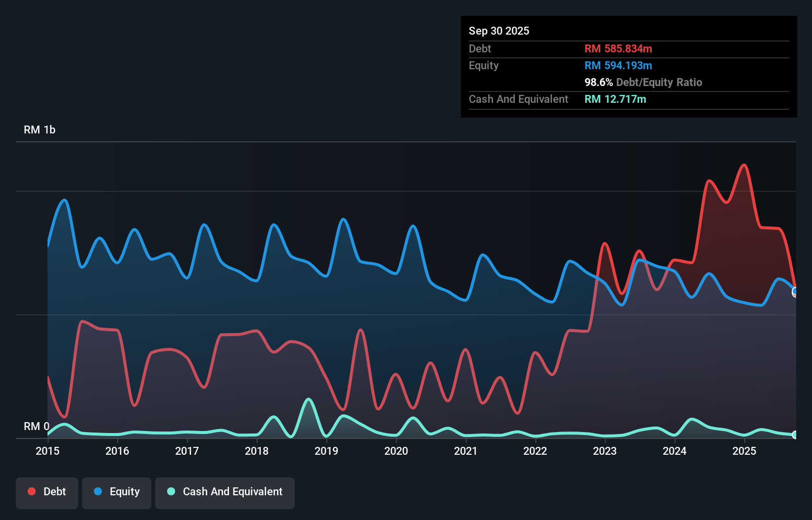Click the teal Cash value RM 12.717m
The image size is (812, 520).
click(x=615, y=99)
